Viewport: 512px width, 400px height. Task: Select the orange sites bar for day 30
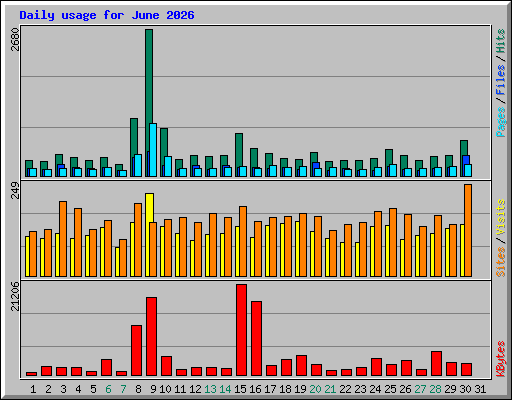tap(468, 230)
